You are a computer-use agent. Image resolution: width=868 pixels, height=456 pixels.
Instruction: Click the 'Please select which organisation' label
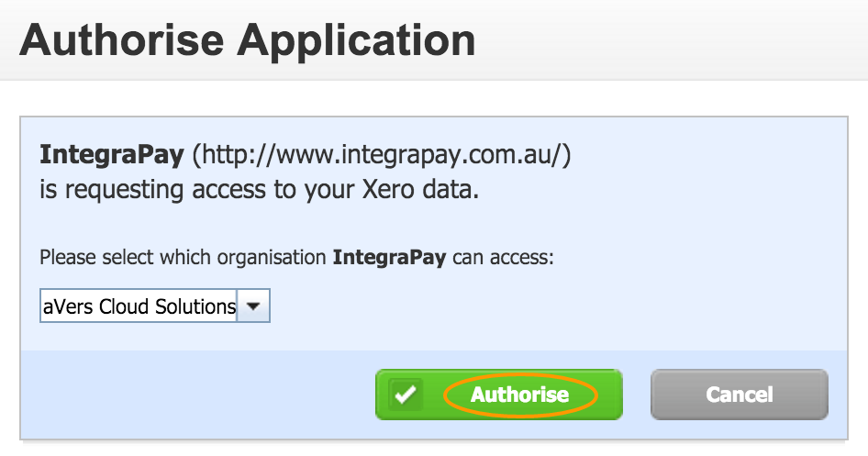click(x=183, y=257)
